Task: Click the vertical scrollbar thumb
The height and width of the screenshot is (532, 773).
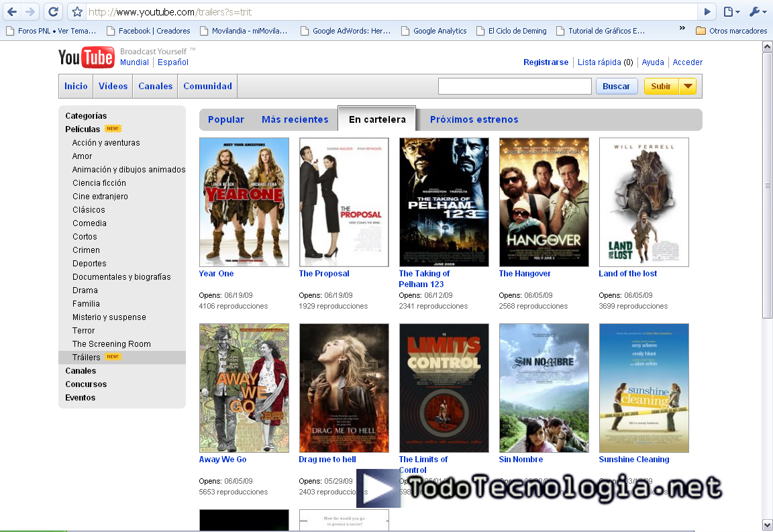Action: pyautogui.click(x=767, y=186)
